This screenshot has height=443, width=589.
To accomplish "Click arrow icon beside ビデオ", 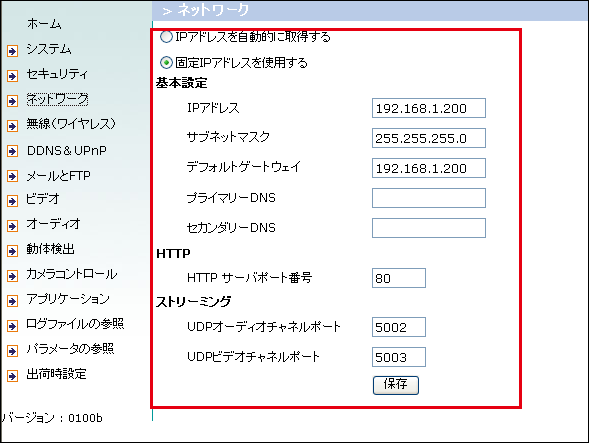I will point(12,201).
